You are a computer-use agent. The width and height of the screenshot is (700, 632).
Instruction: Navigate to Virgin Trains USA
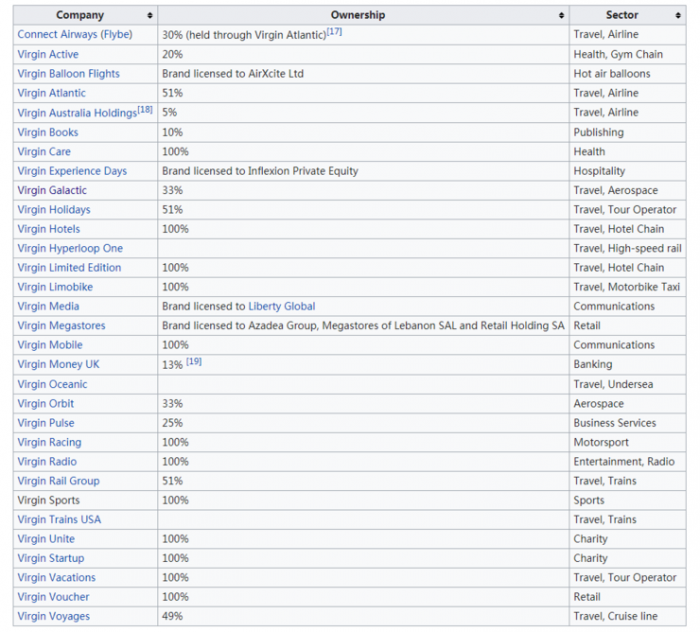pos(59,520)
